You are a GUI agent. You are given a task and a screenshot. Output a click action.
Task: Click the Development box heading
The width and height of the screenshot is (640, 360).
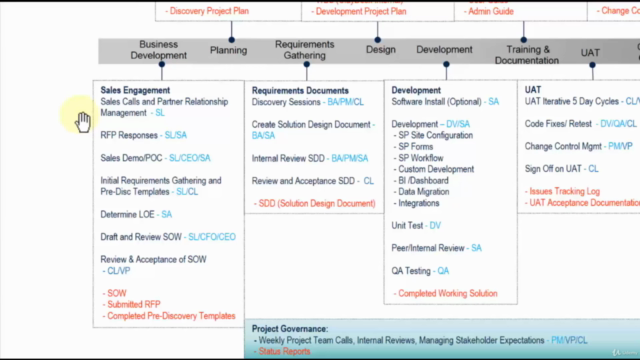pyautogui.click(x=416, y=90)
